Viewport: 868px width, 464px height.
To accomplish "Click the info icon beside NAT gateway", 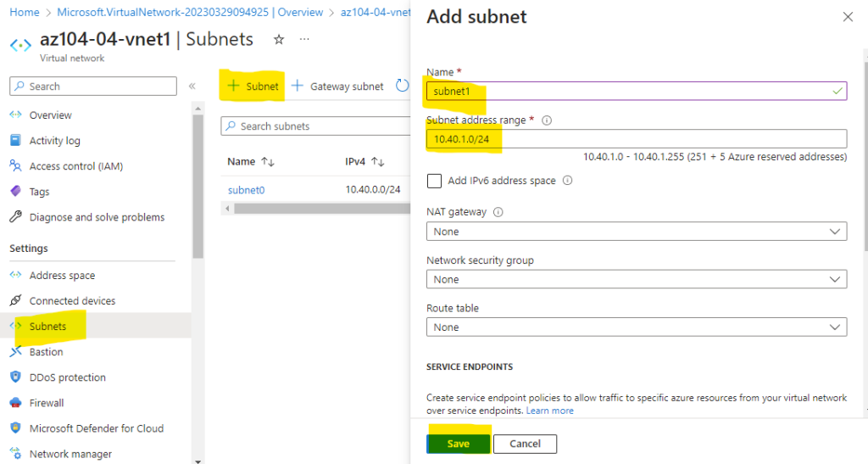I will point(498,212).
